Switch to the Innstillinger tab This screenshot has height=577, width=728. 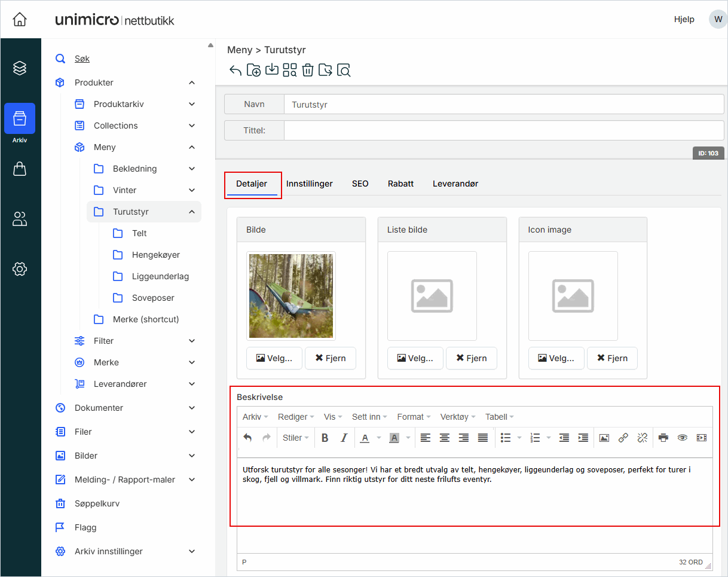[x=309, y=184]
